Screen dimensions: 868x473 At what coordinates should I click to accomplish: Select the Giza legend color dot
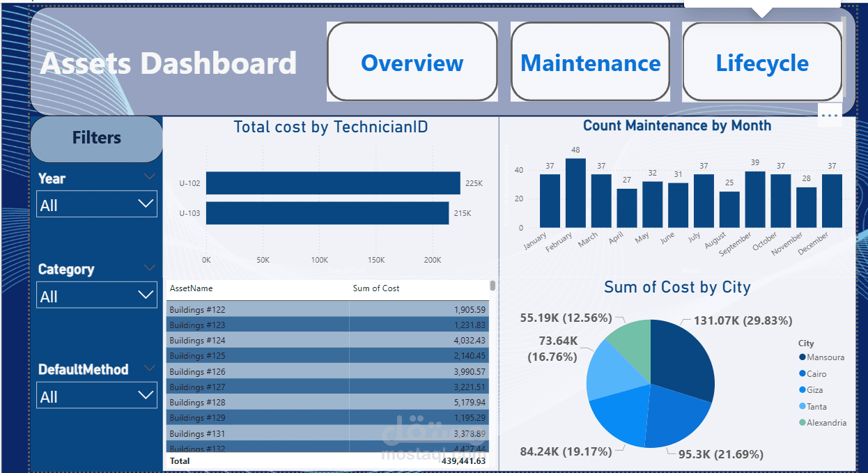[802, 390]
